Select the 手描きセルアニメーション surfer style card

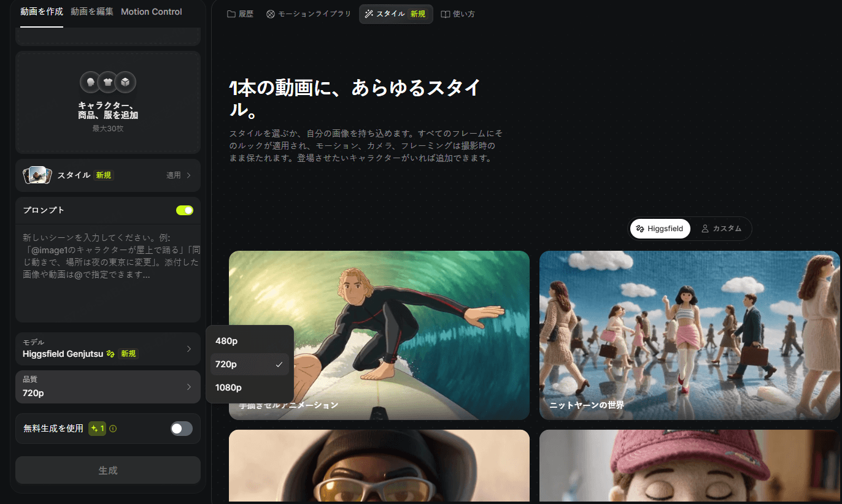379,335
